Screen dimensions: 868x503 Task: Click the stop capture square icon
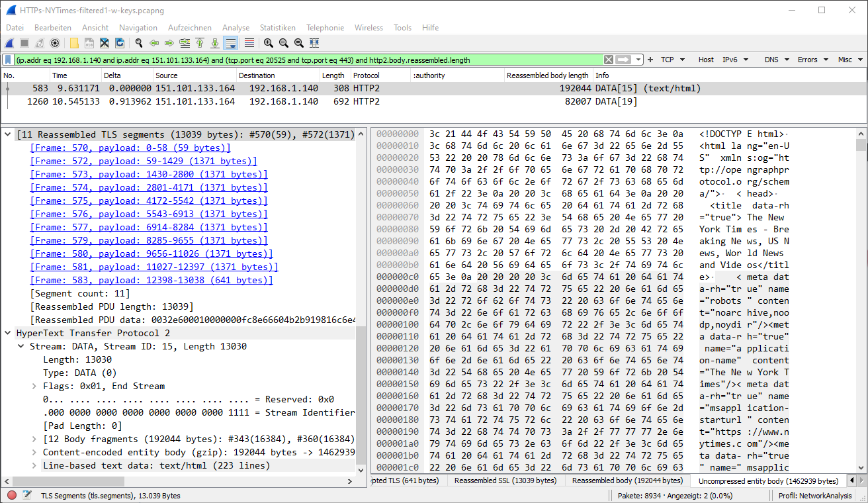[x=24, y=43]
